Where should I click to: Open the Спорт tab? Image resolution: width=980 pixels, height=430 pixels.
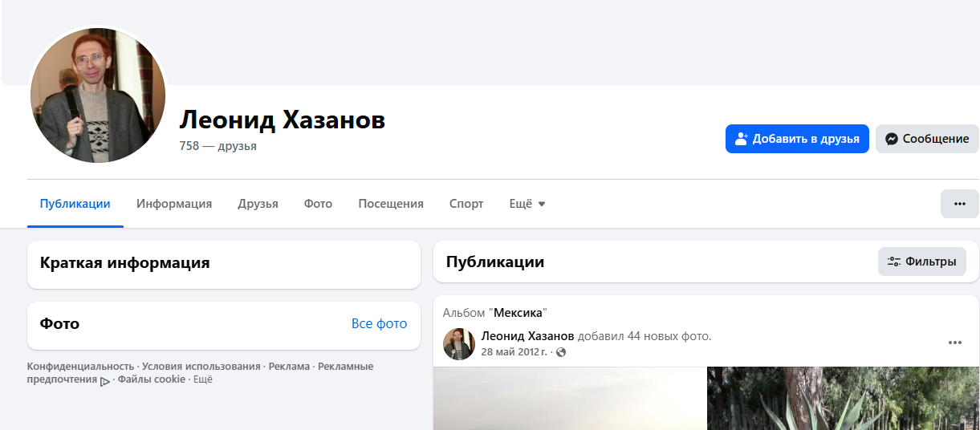click(x=466, y=204)
